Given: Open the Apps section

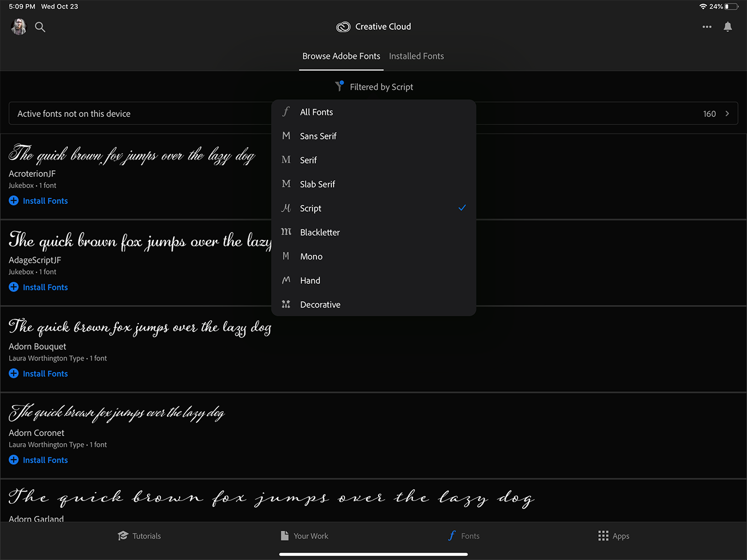Looking at the screenshot, I should (614, 536).
